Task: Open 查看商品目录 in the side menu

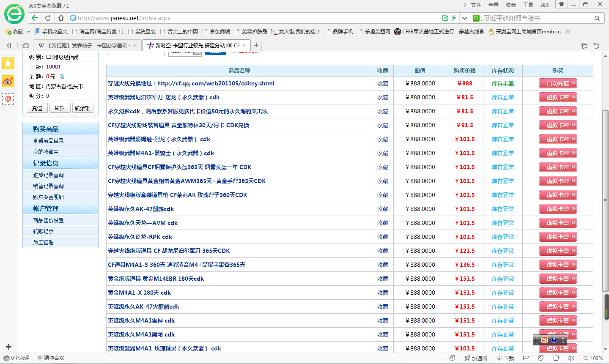Action: click(x=49, y=141)
